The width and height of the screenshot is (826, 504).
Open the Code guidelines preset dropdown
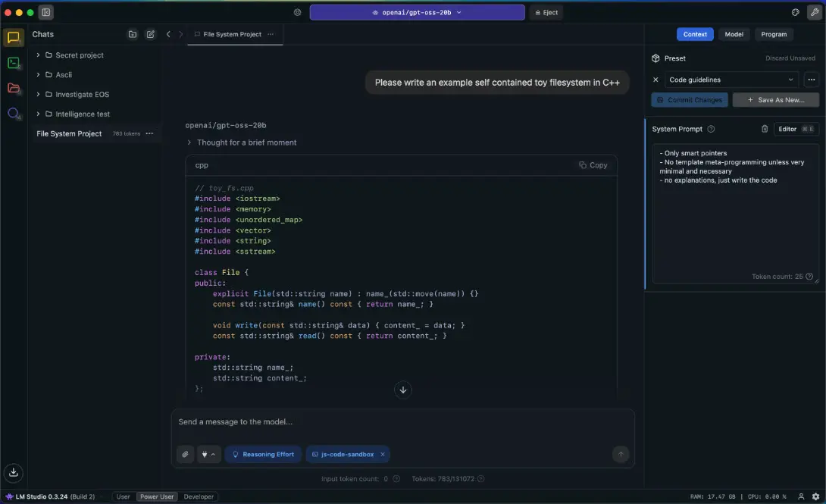[x=731, y=80]
